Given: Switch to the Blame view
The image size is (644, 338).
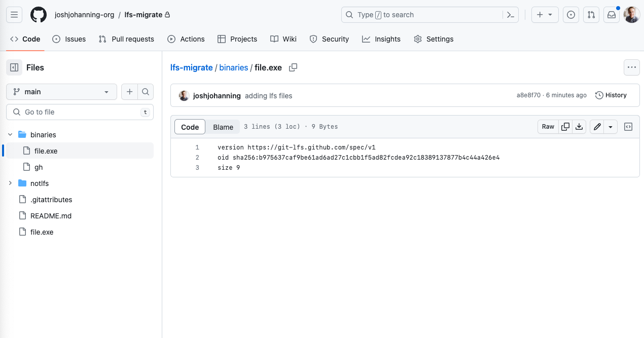Looking at the screenshot, I should [x=223, y=127].
